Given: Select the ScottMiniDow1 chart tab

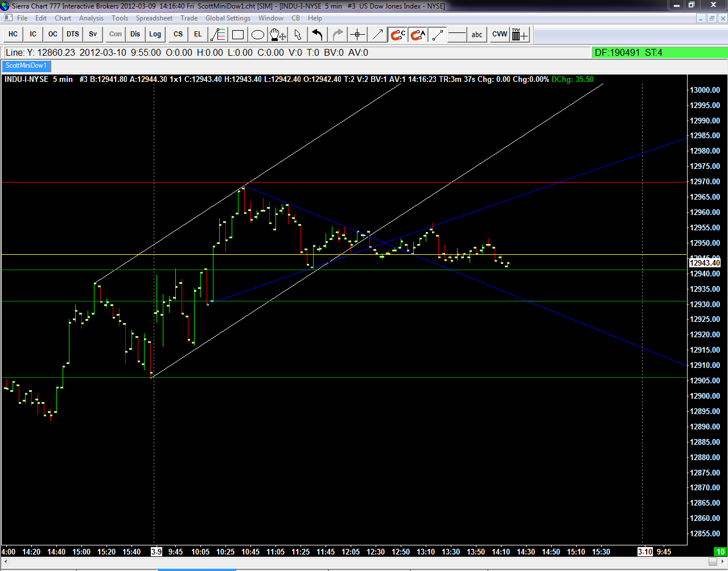Looking at the screenshot, I should (x=26, y=66).
